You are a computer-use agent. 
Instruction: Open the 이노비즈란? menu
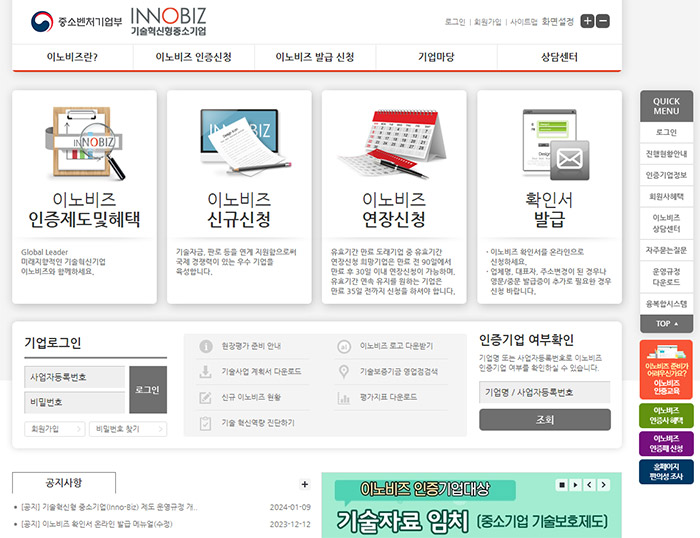[x=72, y=57]
